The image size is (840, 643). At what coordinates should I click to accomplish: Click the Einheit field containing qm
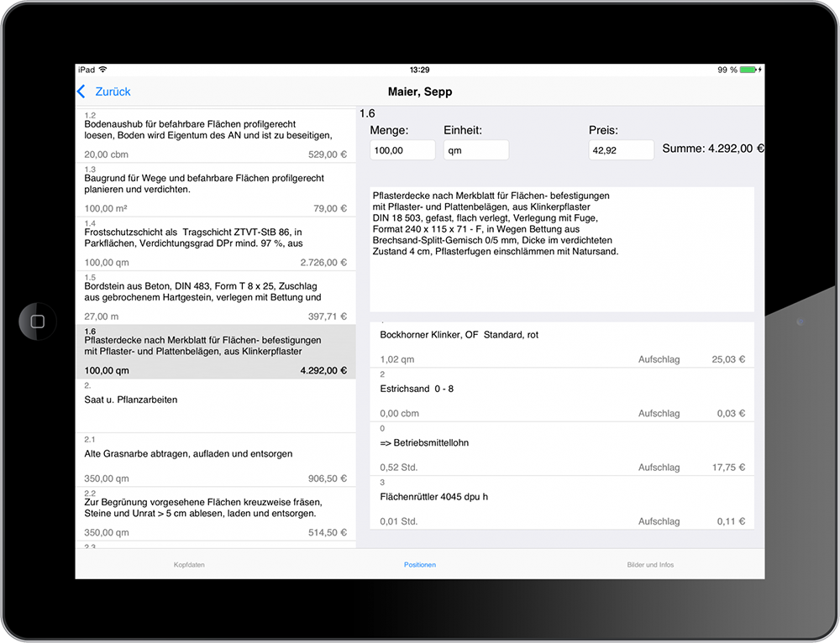pos(475,150)
